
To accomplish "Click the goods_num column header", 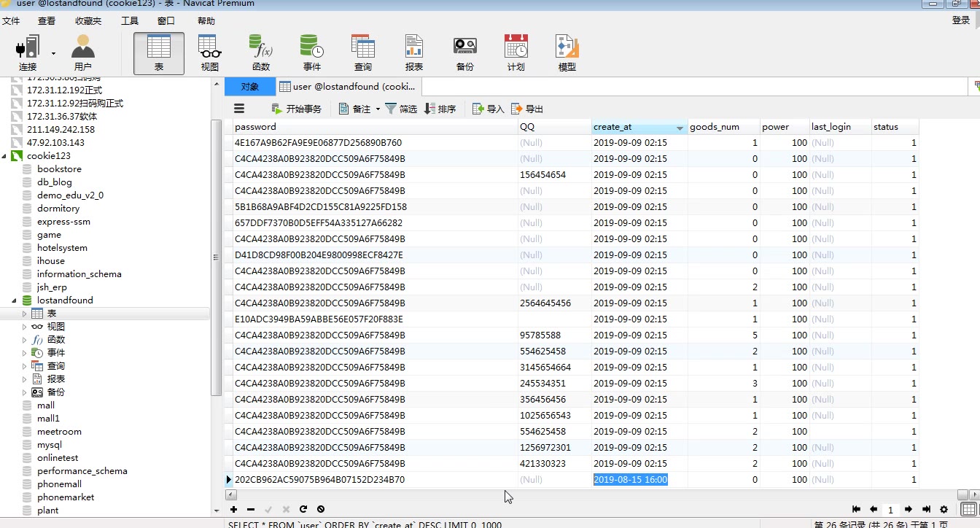I will (x=724, y=127).
